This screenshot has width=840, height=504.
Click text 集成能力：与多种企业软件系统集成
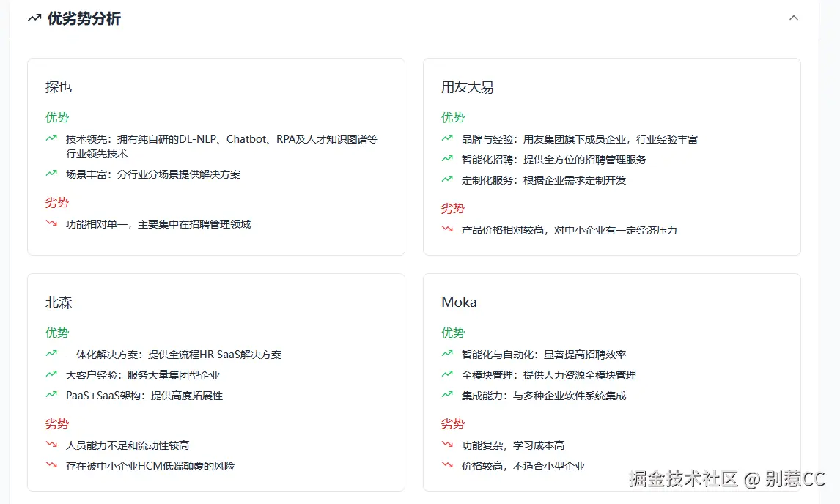(544, 396)
